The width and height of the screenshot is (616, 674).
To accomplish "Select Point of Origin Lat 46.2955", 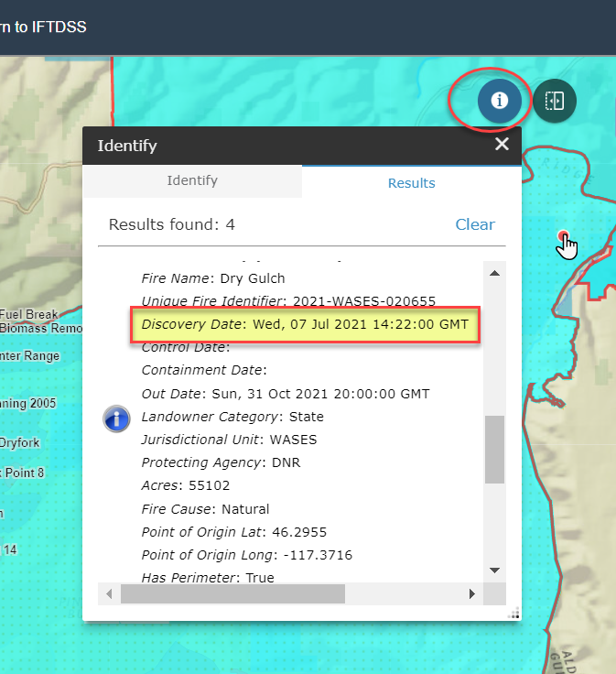I will [x=234, y=532].
